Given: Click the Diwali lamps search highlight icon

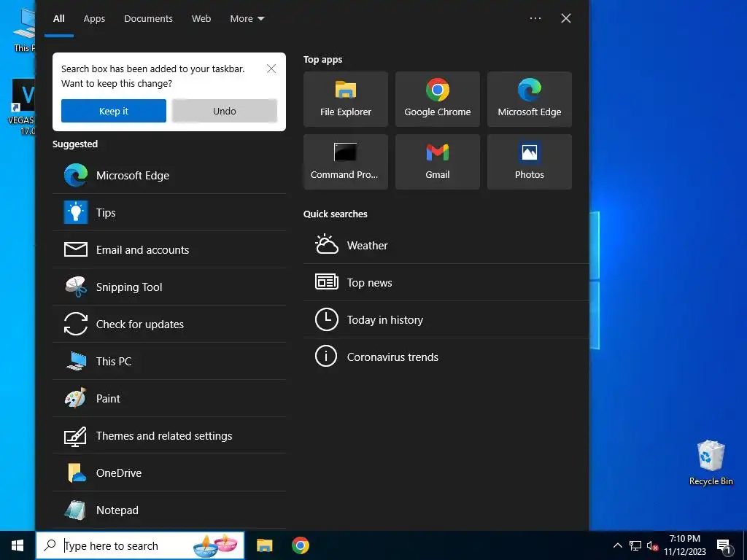Looking at the screenshot, I should (x=215, y=545).
